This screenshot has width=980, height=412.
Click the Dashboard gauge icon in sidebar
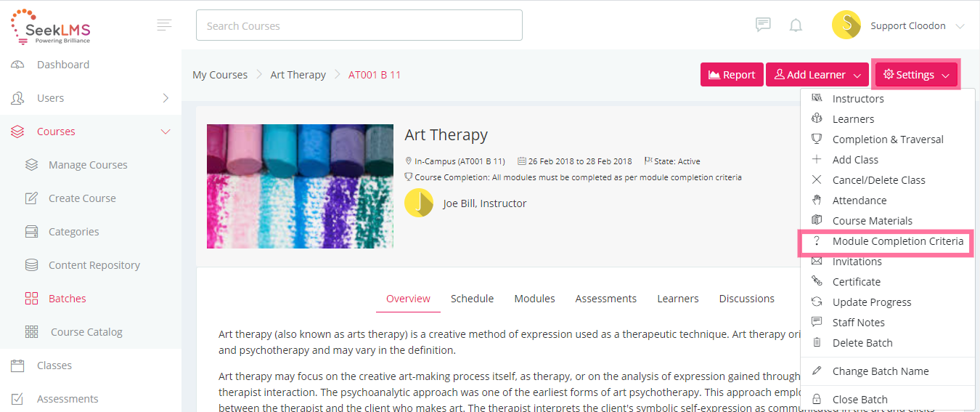[x=18, y=65]
